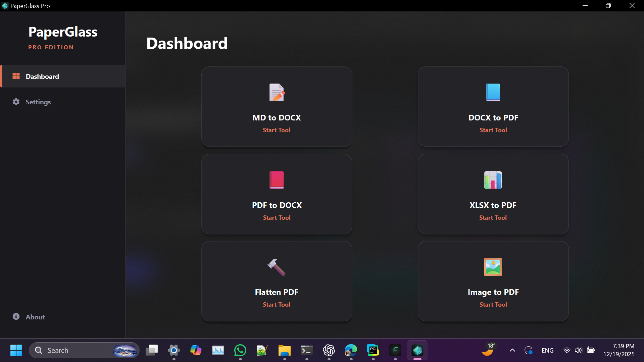The height and width of the screenshot is (362, 644).
Task: Open the Settings sidebar item
Action: point(38,102)
